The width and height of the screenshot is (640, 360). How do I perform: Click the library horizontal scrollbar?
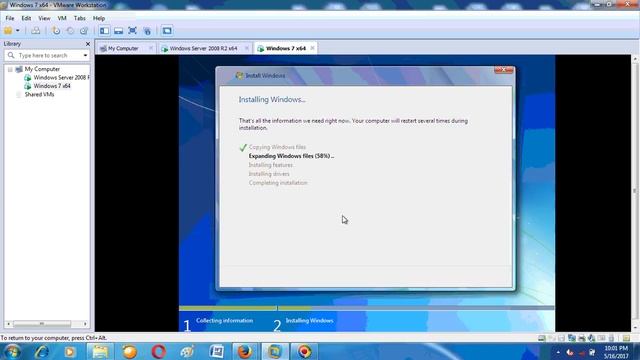[x=41, y=324]
